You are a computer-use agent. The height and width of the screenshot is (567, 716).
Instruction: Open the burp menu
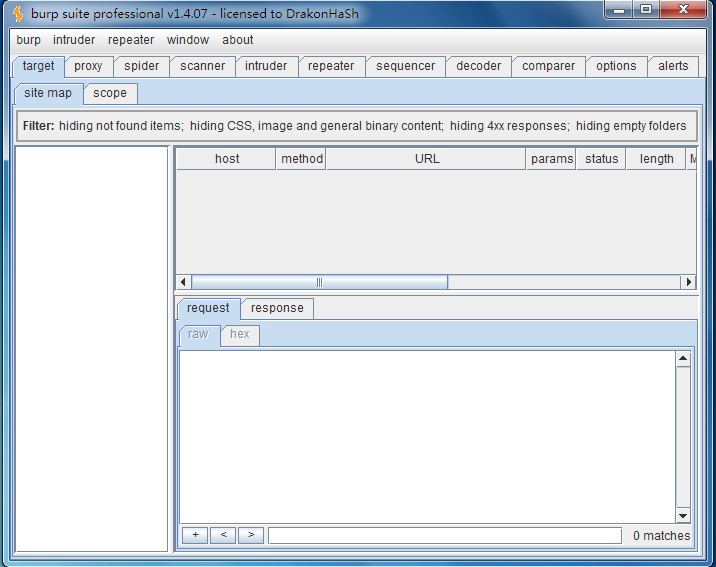(28, 40)
